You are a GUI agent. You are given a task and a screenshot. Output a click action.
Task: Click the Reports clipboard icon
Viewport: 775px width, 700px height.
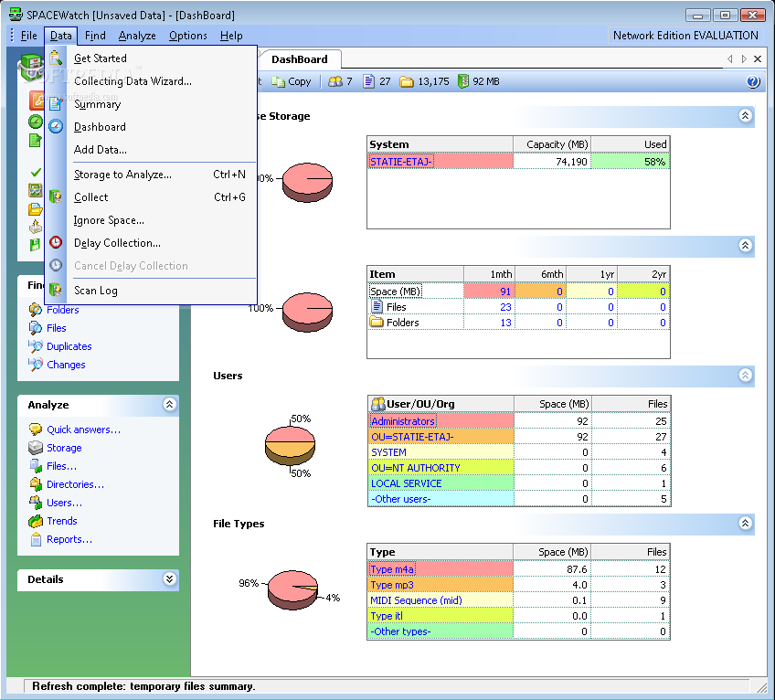(36, 539)
